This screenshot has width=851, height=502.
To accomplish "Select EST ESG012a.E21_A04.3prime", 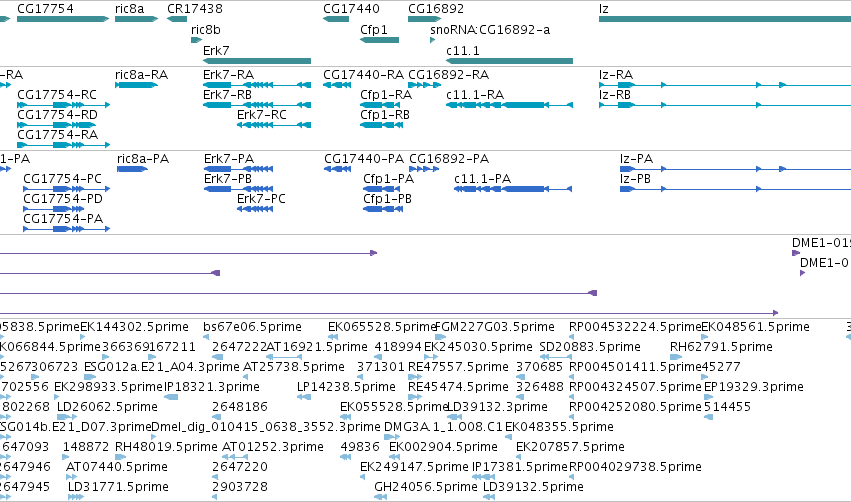I will [x=162, y=367].
